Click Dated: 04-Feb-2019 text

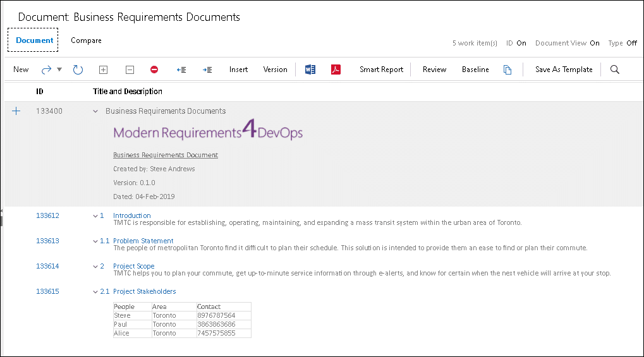coord(143,197)
